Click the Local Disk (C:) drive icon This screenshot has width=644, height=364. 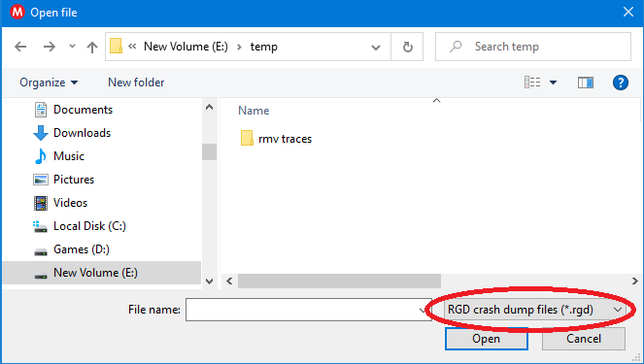click(x=41, y=226)
